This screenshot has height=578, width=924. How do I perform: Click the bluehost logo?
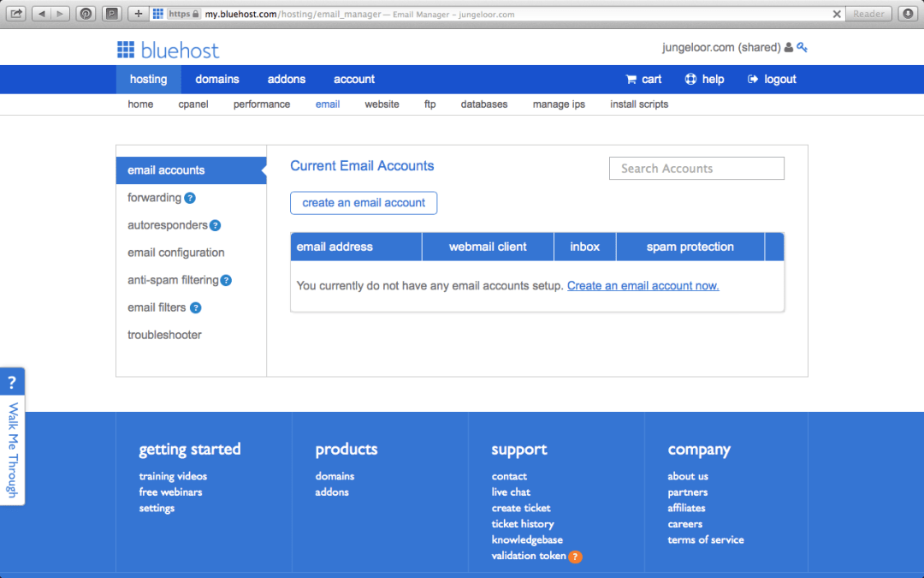168,51
